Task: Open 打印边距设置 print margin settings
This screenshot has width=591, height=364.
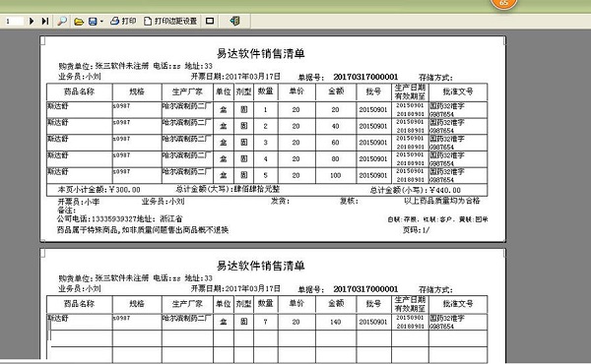Action: coord(170,21)
